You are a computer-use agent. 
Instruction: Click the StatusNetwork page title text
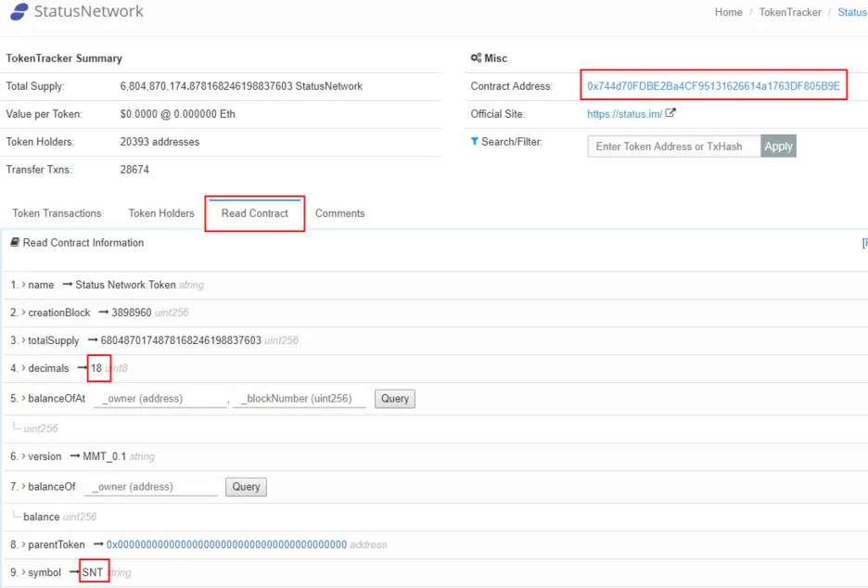click(89, 11)
